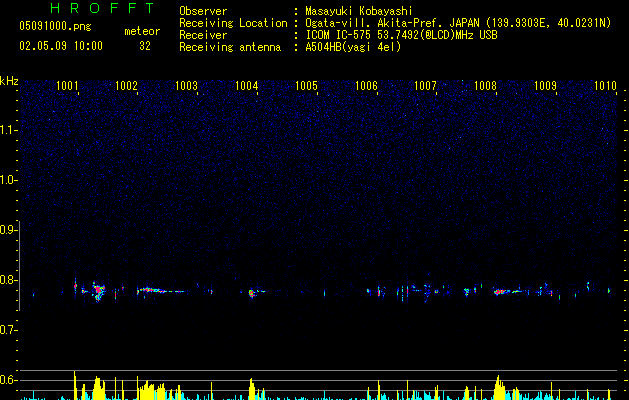Click the kHz axis unit label
This screenshot has width=629, height=400.
(9, 81)
